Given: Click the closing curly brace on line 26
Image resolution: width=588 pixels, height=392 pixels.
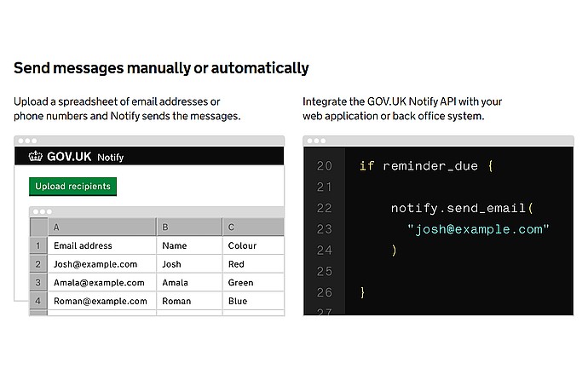Looking at the screenshot, I should pos(362,292).
